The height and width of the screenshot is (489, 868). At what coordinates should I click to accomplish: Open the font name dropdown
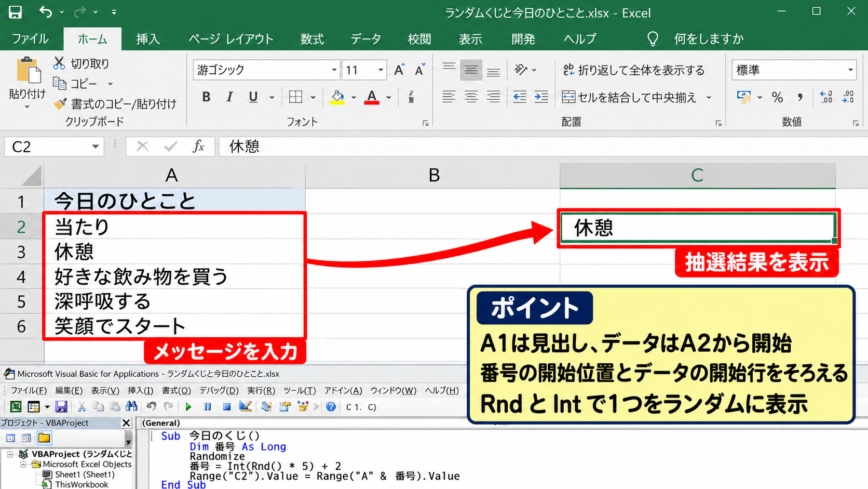334,70
